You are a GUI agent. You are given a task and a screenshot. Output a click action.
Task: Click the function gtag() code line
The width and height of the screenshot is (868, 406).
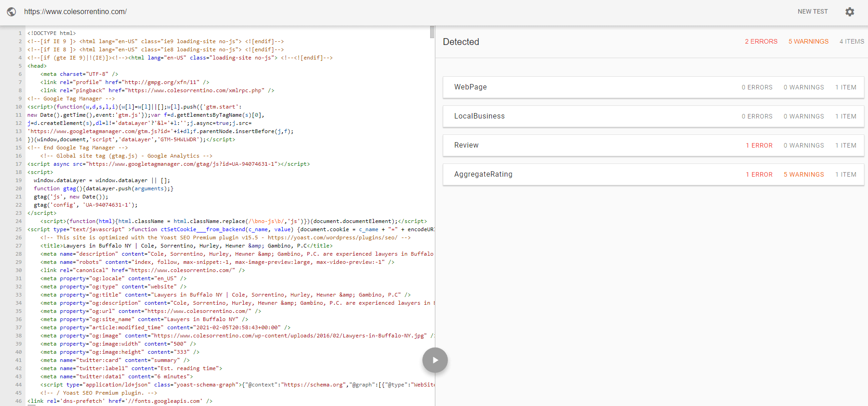click(x=104, y=188)
